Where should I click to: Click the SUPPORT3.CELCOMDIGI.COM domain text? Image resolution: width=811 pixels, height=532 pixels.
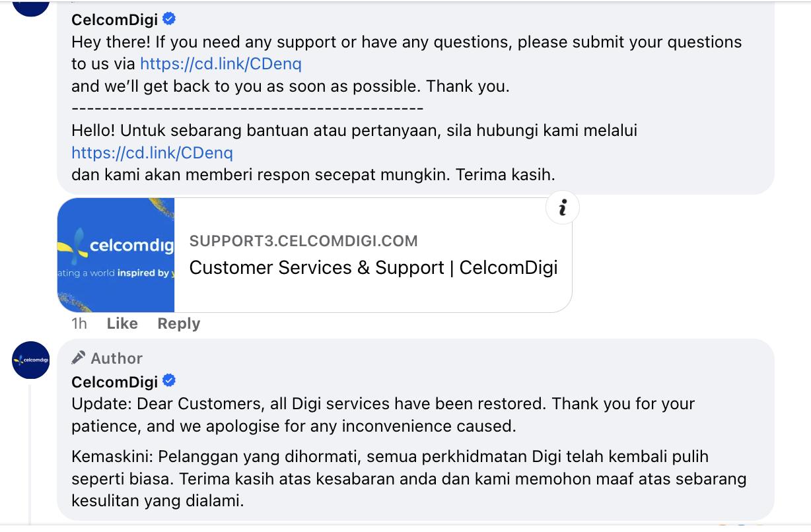pos(303,241)
